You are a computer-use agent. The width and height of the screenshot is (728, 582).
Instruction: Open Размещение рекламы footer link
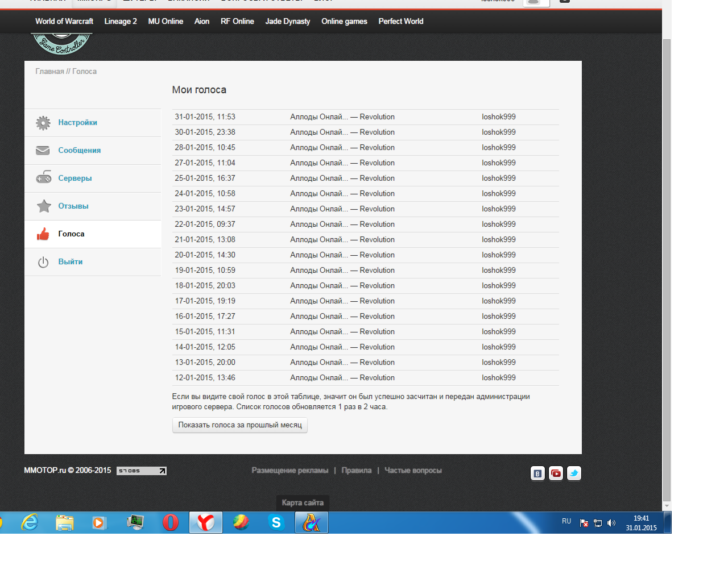coord(290,471)
